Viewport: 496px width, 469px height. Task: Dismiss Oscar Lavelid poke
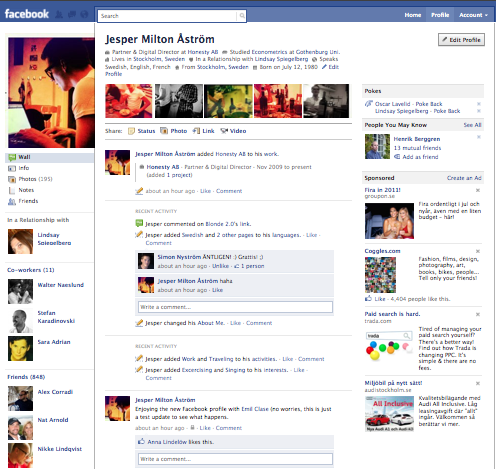479,104
